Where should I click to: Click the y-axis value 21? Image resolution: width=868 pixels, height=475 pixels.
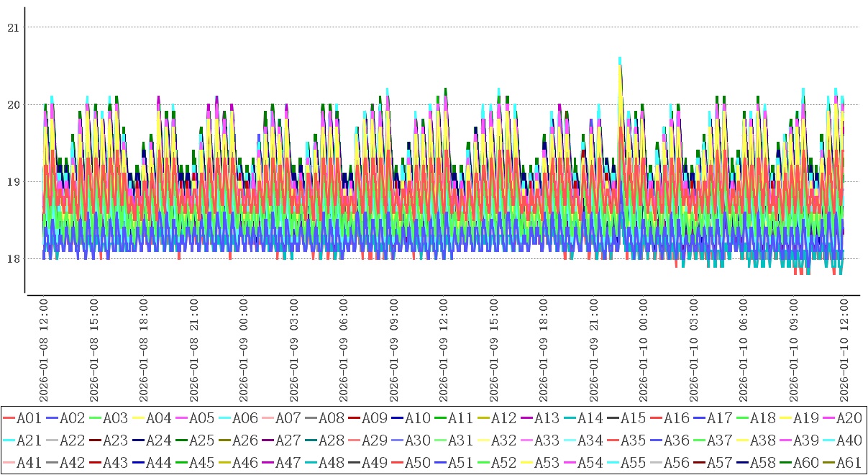(x=12, y=27)
